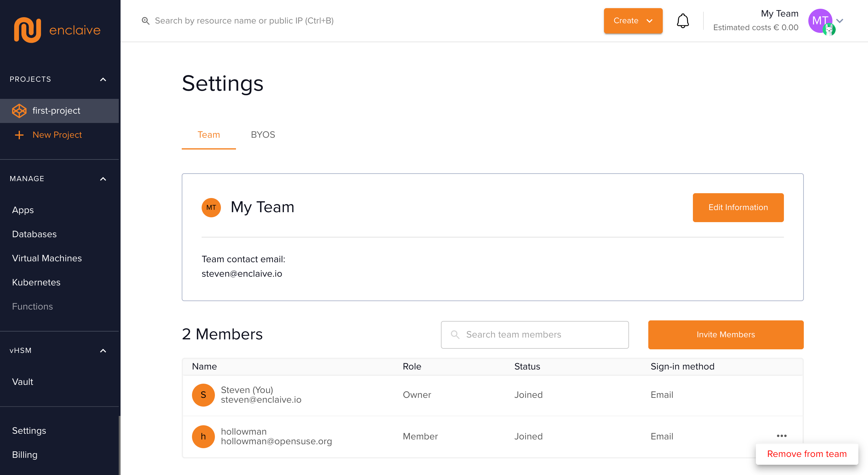Click Steven's S avatar circle
The height and width of the screenshot is (475, 868).
203,395
